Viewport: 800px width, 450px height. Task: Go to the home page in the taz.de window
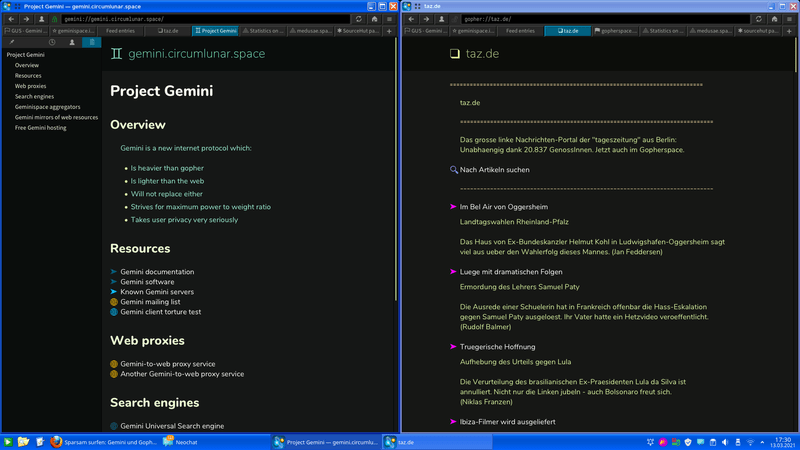pos(774,19)
